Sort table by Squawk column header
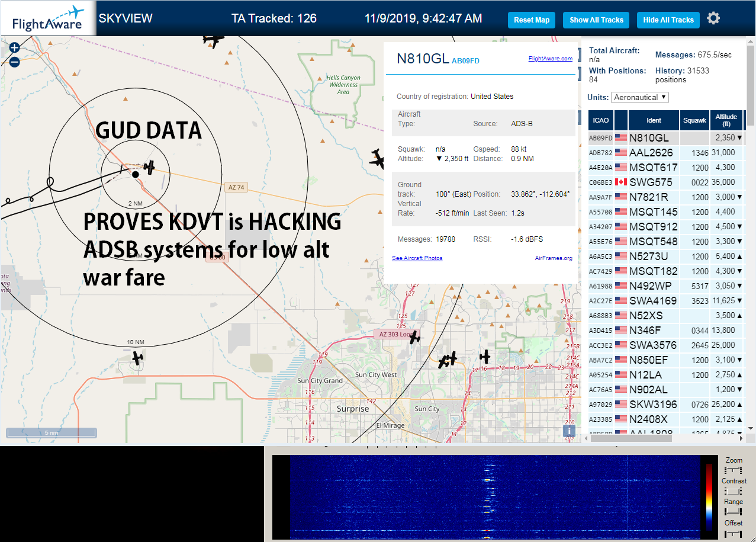The height and width of the screenshot is (542, 756). click(x=694, y=120)
